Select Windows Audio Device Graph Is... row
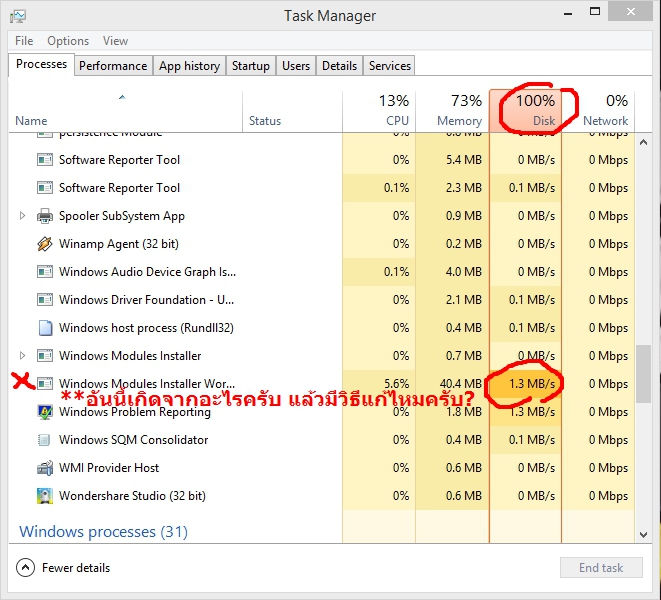Image resolution: width=661 pixels, height=600 pixels. coord(321,272)
